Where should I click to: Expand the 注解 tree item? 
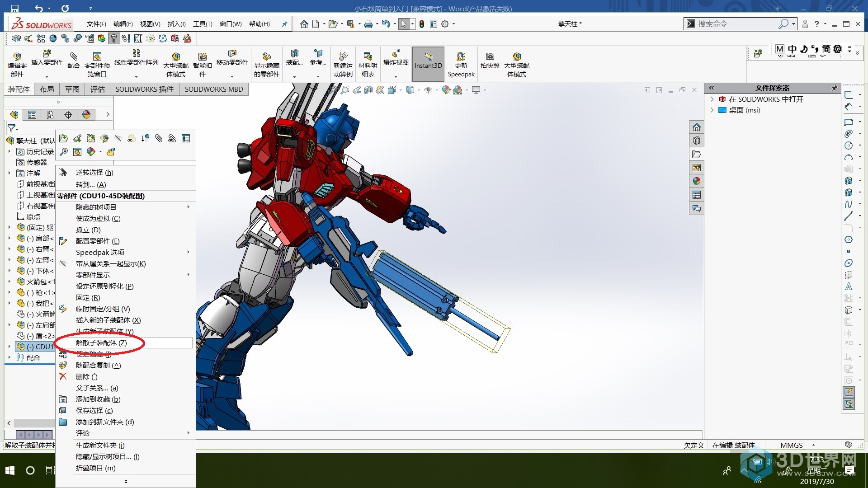[9, 173]
